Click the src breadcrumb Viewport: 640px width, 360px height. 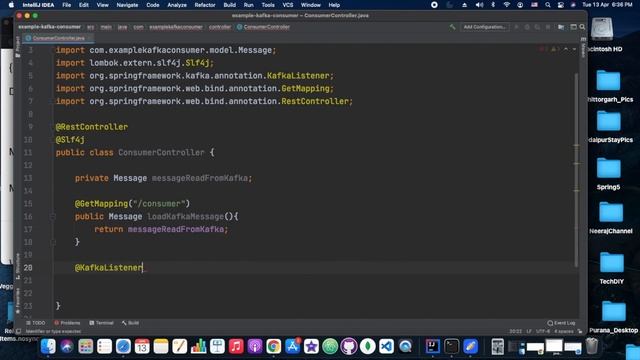click(x=91, y=27)
